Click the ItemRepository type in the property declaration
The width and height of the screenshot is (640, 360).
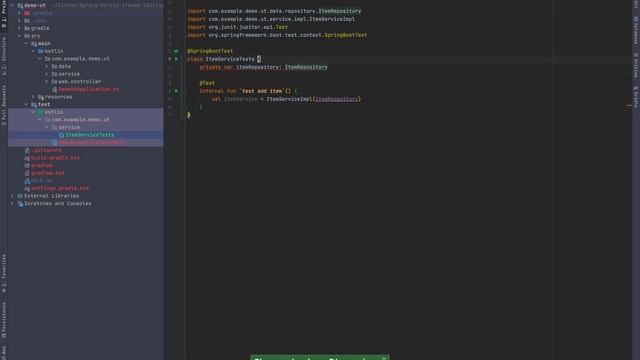306,67
